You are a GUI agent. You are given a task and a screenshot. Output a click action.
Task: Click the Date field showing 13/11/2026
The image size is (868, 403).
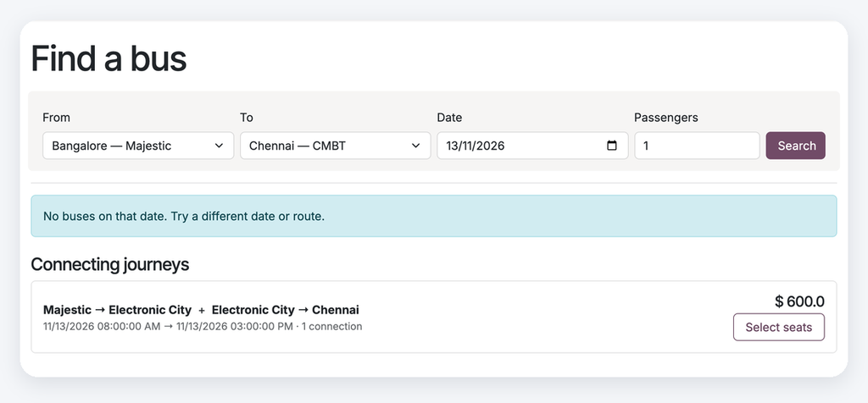[x=532, y=146]
